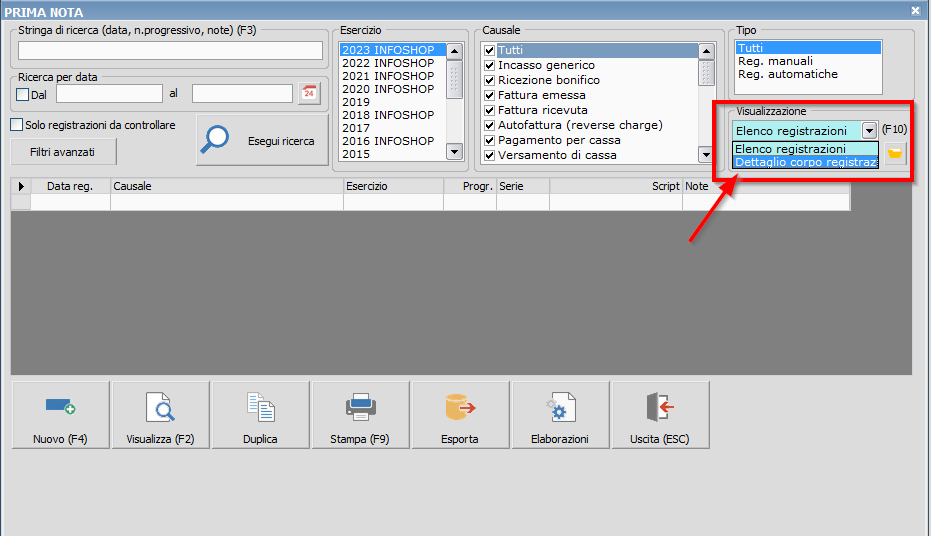Uncheck the Tutti causale checkbox

(490, 50)
